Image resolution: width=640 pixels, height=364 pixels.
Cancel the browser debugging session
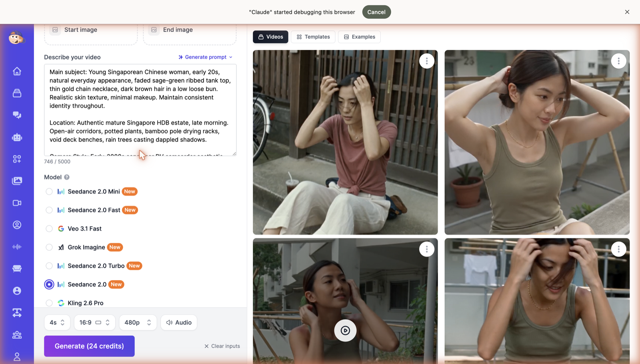pos(376,12)
